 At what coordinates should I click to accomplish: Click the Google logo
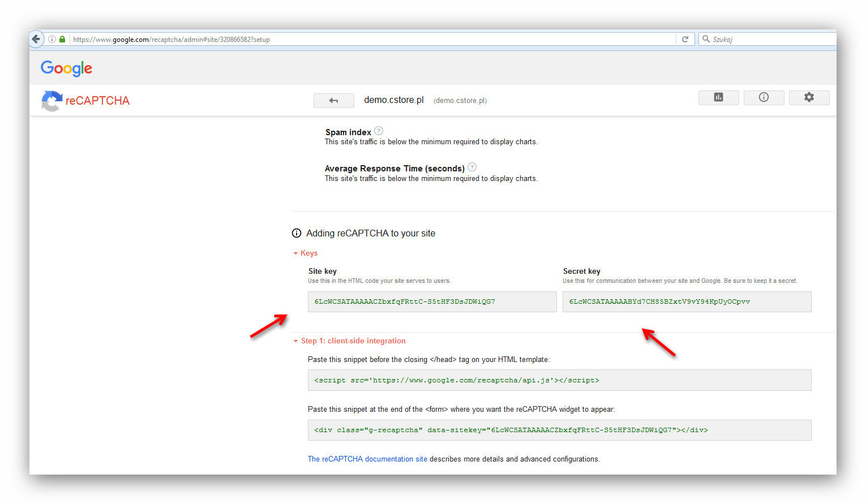click(66, 68)
